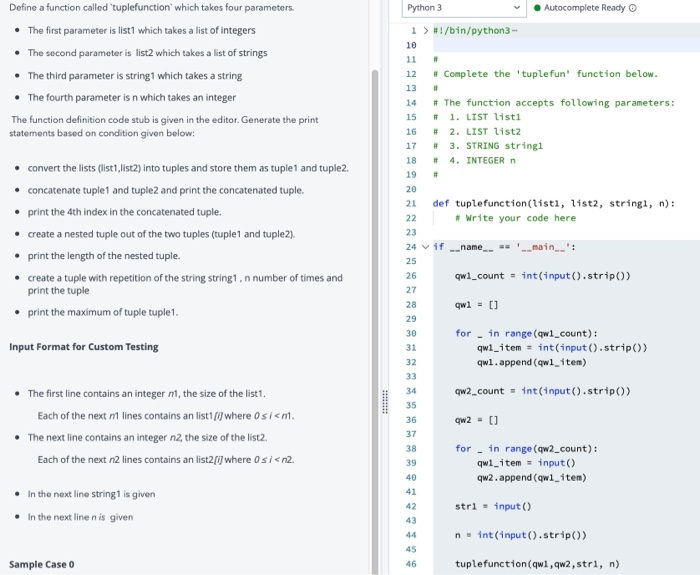Screen dimensions: 700x575
Task: Click the 'qw1_count = int(input().strip())' line
Action: [542, 276]
